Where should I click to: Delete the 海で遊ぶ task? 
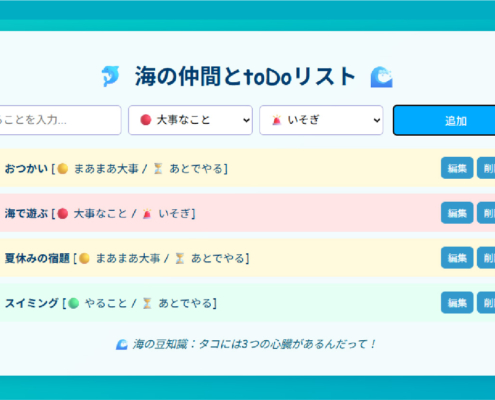(486, 213)
